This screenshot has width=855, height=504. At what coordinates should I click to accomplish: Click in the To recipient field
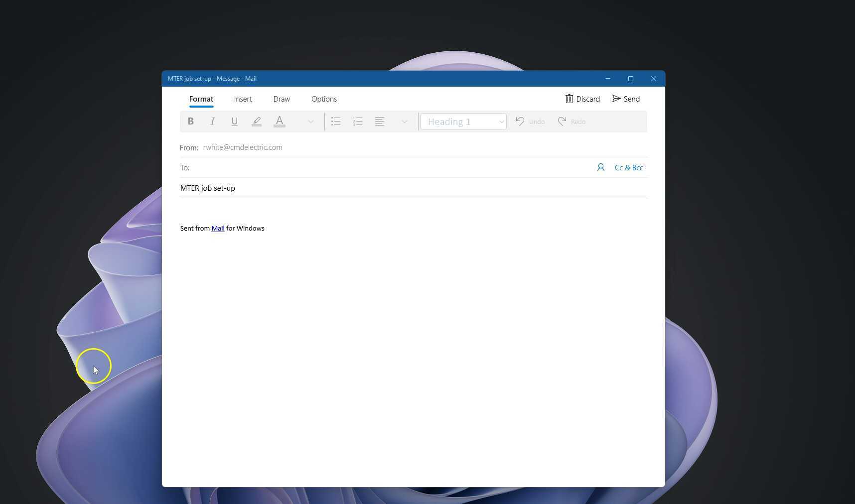pos(389,168)
